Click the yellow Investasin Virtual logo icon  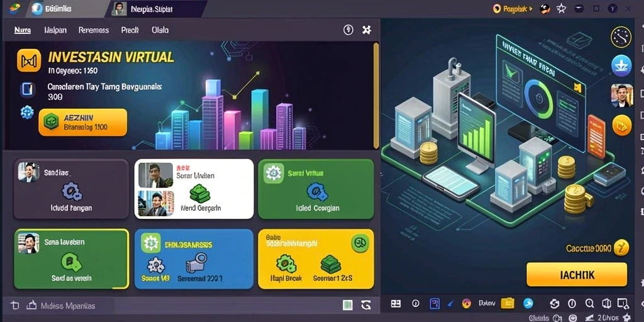point(29,60)
